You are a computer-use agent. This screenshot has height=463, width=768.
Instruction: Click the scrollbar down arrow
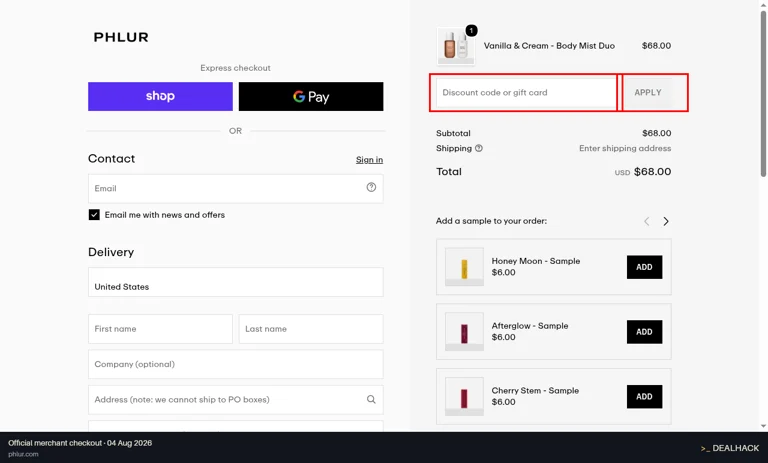point(763,426)
